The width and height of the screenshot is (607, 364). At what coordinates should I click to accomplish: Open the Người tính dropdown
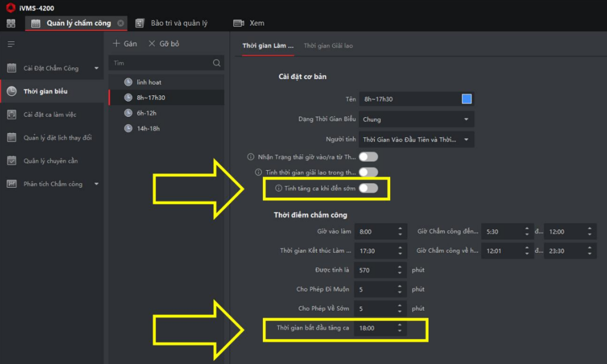416,140
